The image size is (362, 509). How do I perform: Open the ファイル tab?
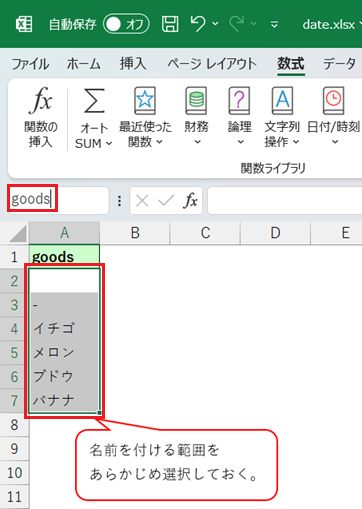[x=31, y=63]
